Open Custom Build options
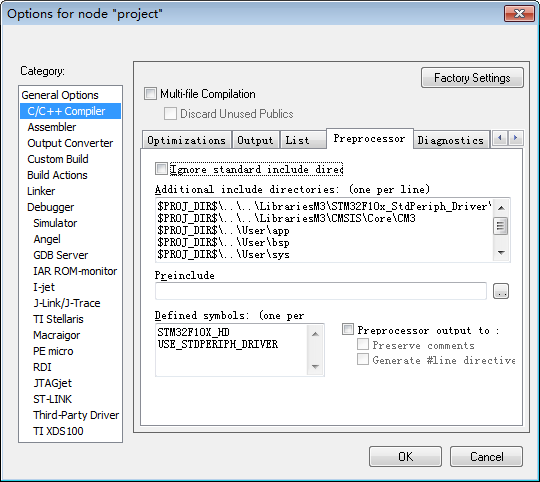The width and height of the screenshot is (540, 482). (58, 159)
